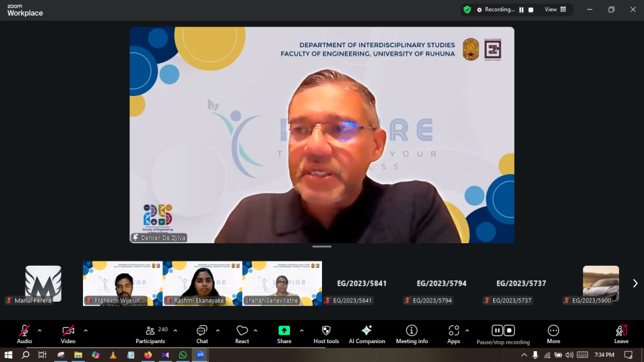Open the More options menu
The width and height of the screenshot is (644, 362).
(x=553, y=333)
